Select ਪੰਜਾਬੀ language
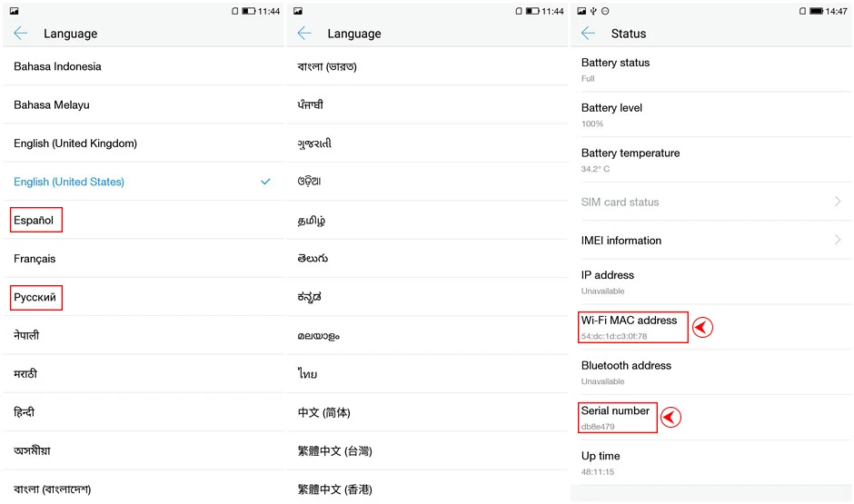Viewport: 854px width, 504px height. click(428, 104)
